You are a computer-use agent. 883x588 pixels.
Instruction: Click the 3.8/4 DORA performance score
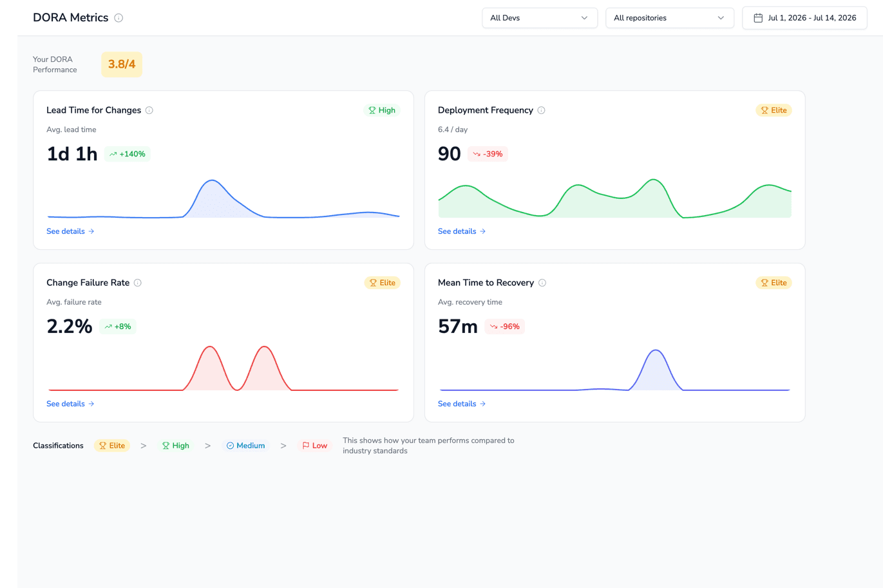coord(122,64)
